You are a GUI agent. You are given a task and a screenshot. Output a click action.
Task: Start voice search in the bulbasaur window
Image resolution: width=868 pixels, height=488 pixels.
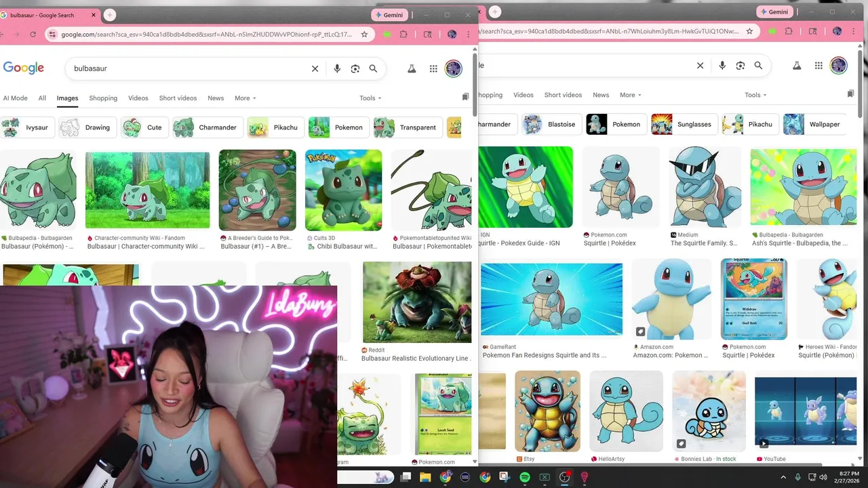click(337, 68)
